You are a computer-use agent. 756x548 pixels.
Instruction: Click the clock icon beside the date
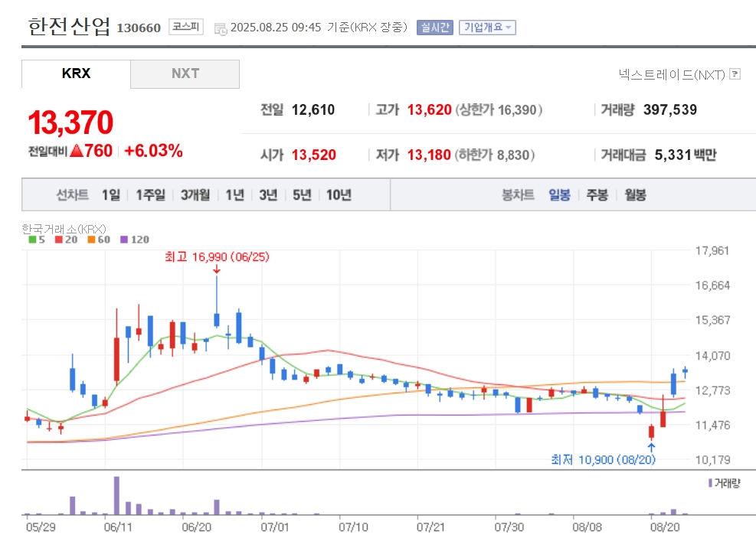pyautogui.click(x=221, y=29)
